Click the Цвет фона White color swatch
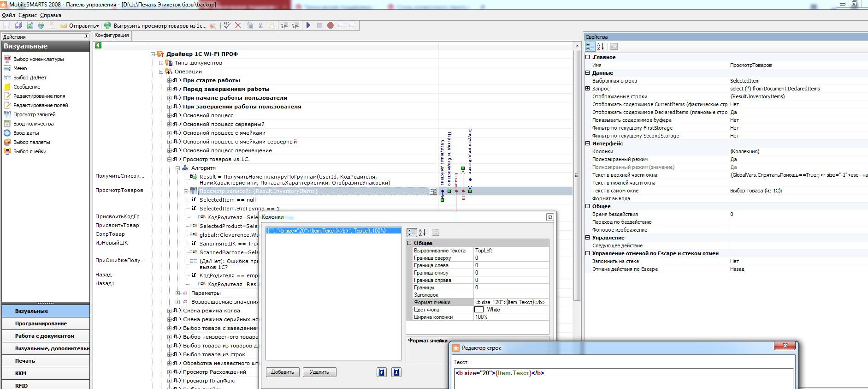Viewport: 868px width, 389px height. (479, 310)
